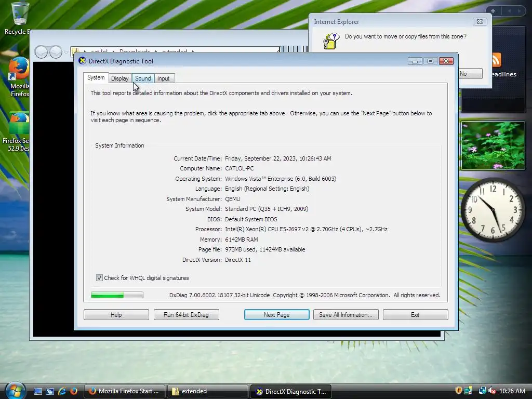The height and width of the screenshot is (399, 532).
Task: Click the DirectX Version value DirectX 11
Action: [238, 260]
